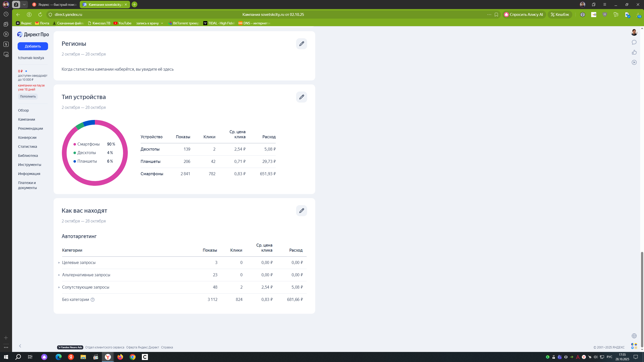Open page actions three-dots menu in address bar
The width and height of the screenshot is (644, 362).
pos(489,15)
